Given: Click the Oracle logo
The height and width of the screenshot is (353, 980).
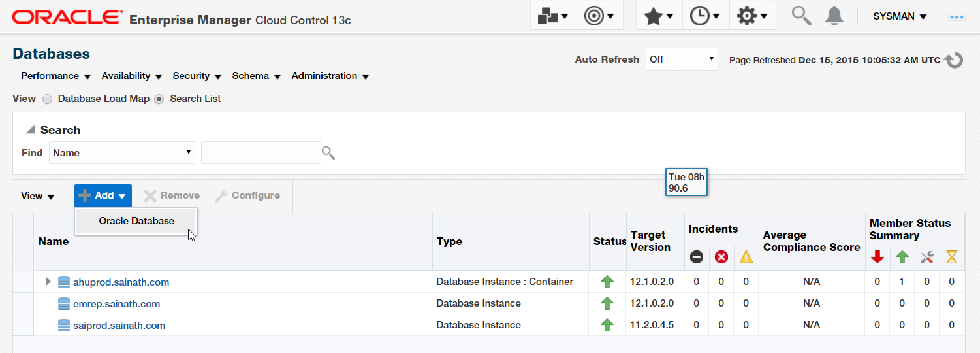Looking at the screenshot, I should click(x=67, y=17).
